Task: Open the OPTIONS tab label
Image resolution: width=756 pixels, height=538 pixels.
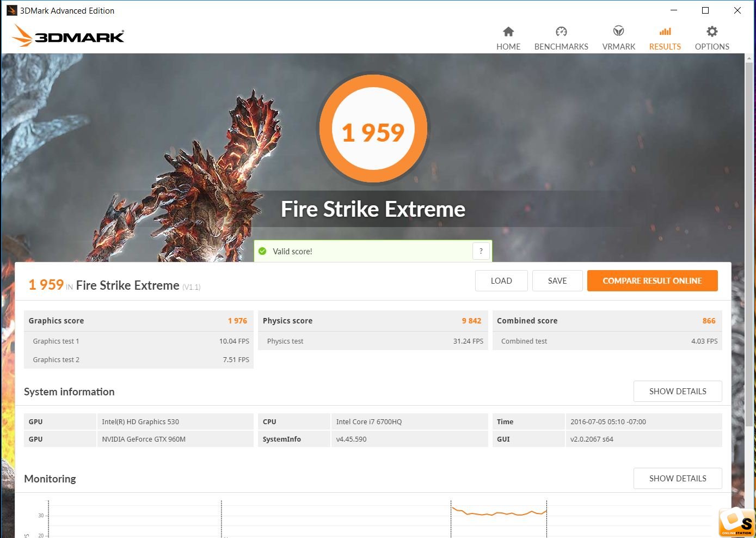Action: click(x=712, y=47)
